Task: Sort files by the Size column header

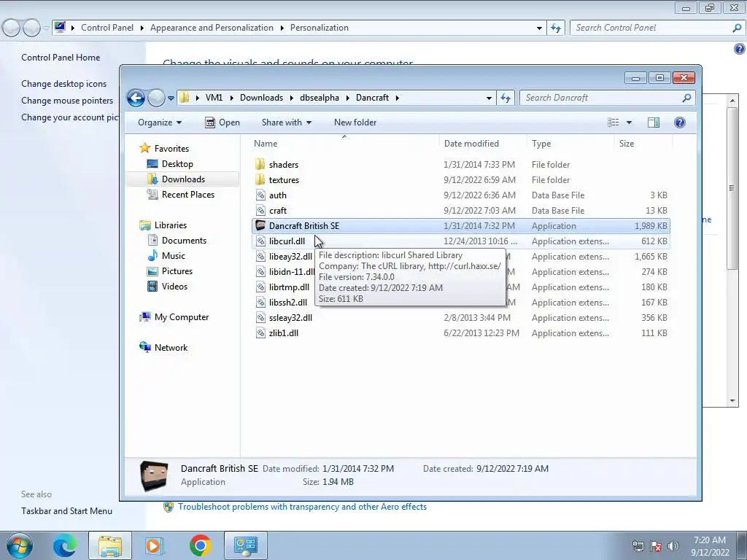Action: point(627,144)
